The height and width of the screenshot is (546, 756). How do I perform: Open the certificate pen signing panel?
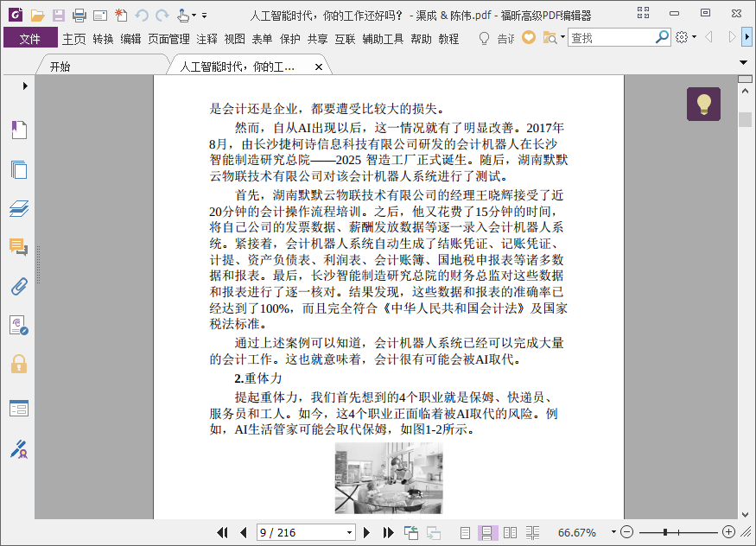click(19, 449)
